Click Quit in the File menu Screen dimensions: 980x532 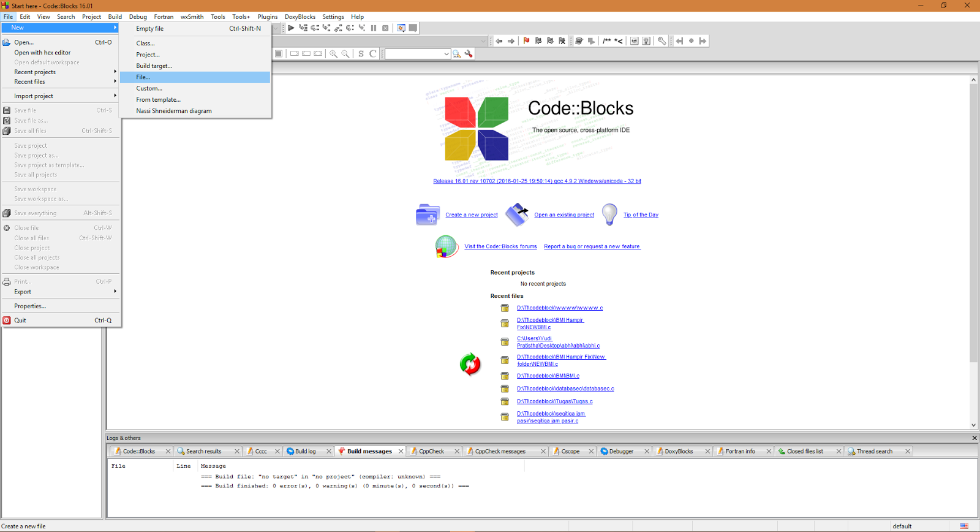(x=60, y=321)
